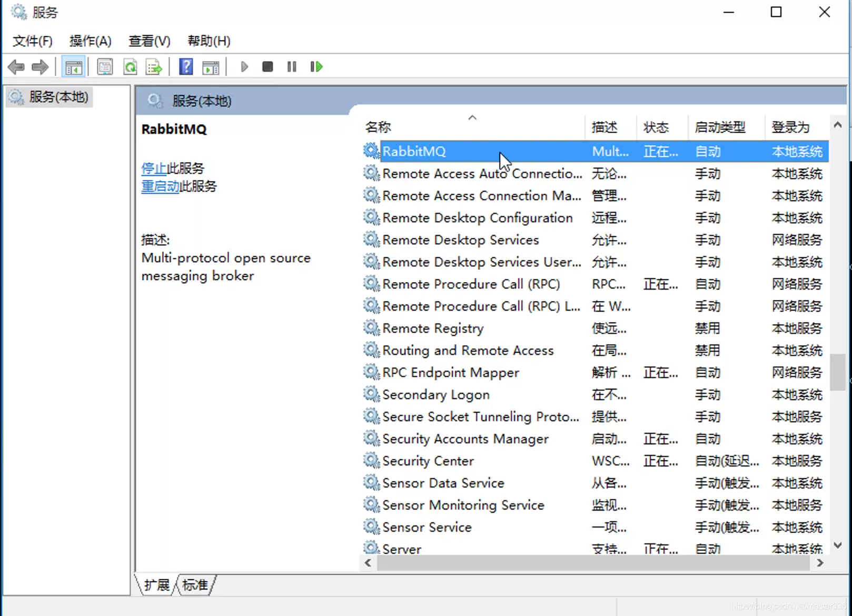Viewport: 852px width, 616px height.
Task: Click the Start service play icon
Action: (244, 67)
